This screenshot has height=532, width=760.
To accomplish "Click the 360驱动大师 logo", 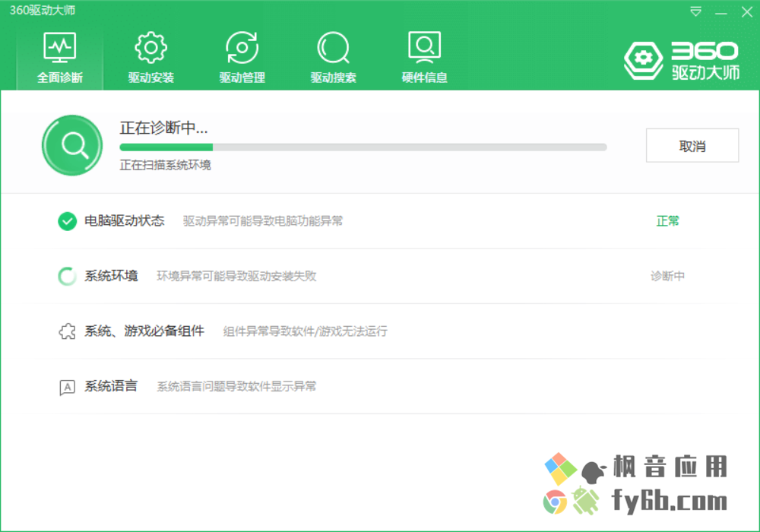I will [682, 61].
